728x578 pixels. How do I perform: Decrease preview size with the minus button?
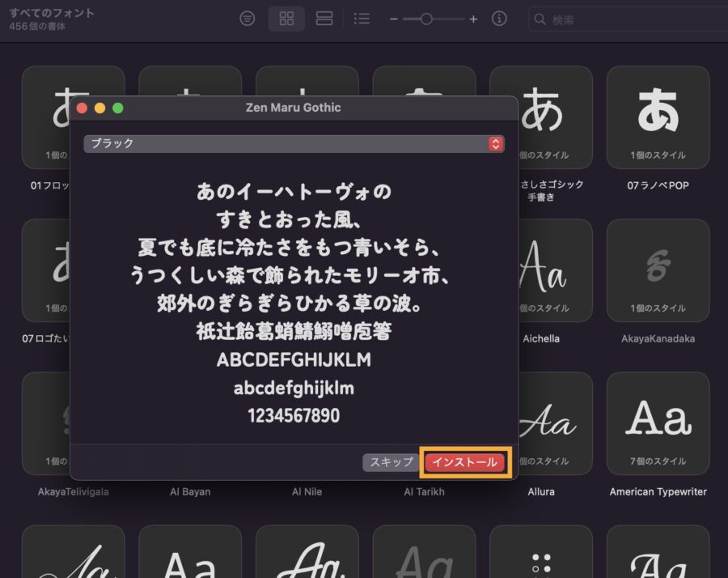tap(394, 19)
